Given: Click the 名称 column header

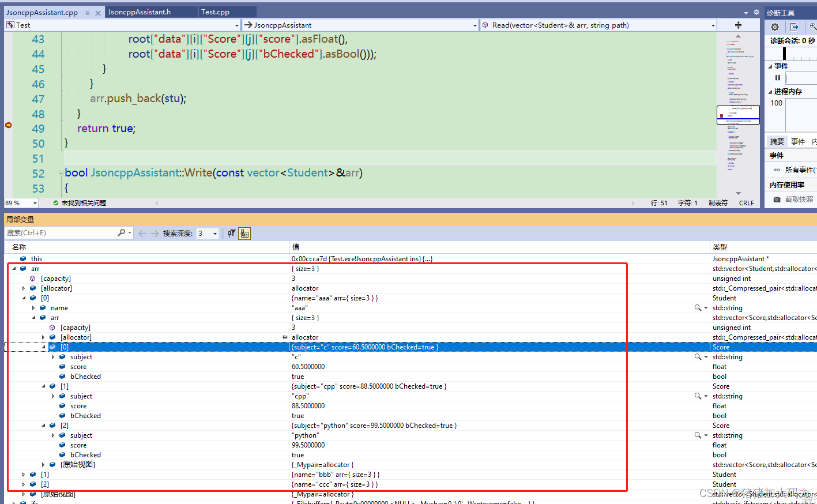Looking at the screenshot, I should [x=19, y=247].
